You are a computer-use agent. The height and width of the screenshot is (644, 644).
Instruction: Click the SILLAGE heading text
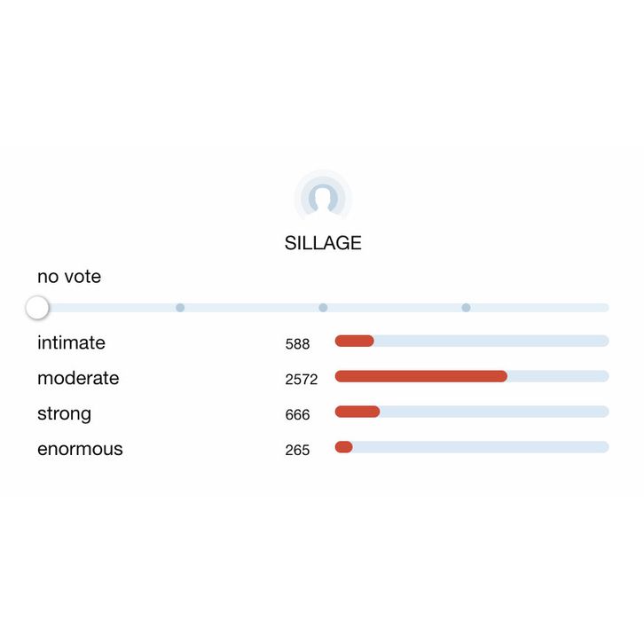tap(323, 243)
